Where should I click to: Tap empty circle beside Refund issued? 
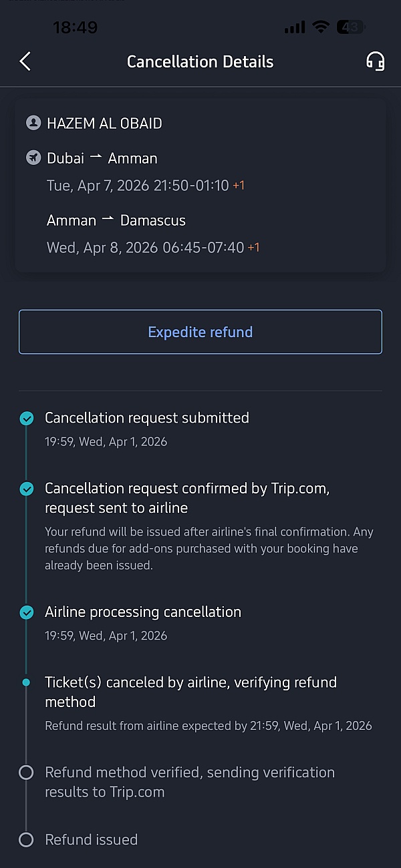point(26,840)
